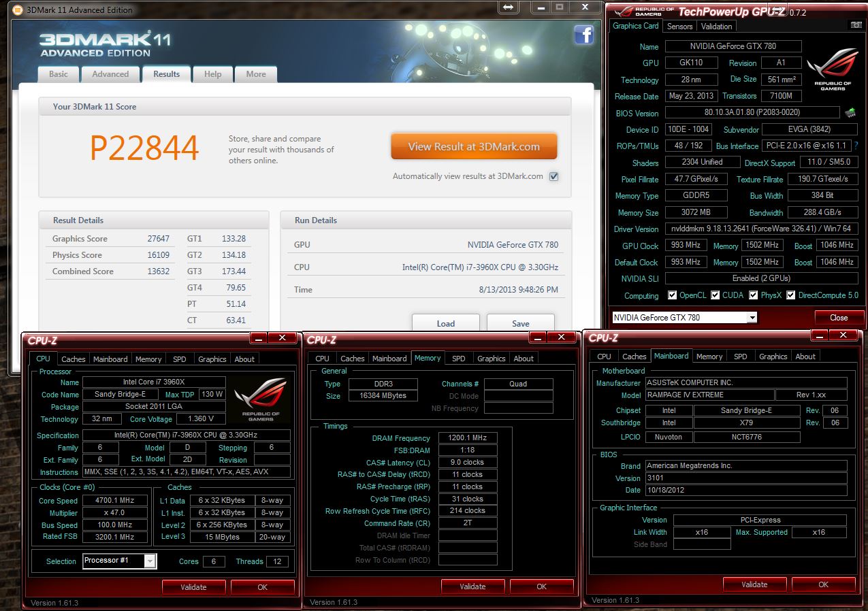Click the CAS# Latency value 9.0 clocks
The image size is (868, 611).
pyautogui.click(x=468, y=463)
